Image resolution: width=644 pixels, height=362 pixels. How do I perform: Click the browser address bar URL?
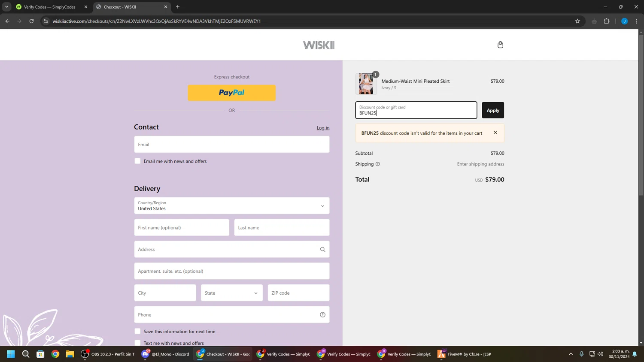pos(157,21)
